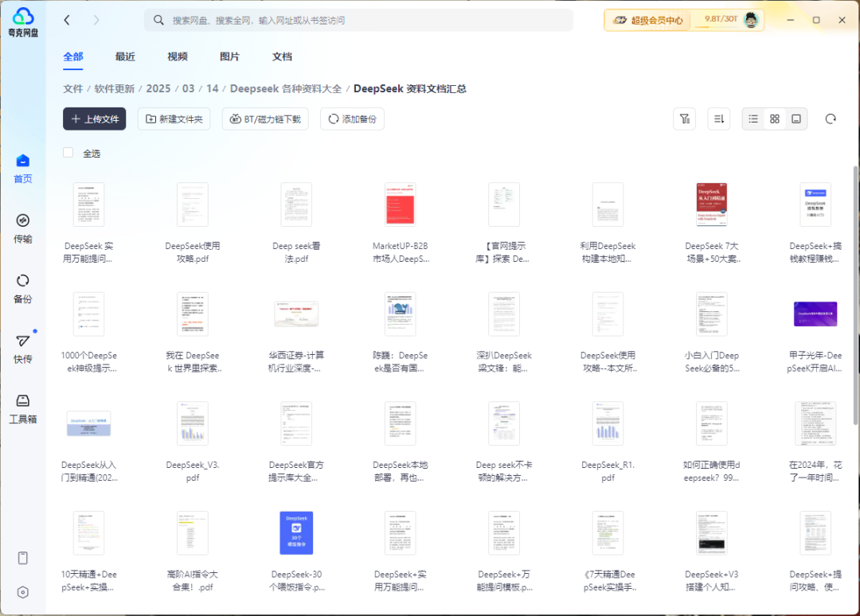Click file name 深扒DeepSeek梁文锋
Viewport: 860px width, 616px height.
503,361
